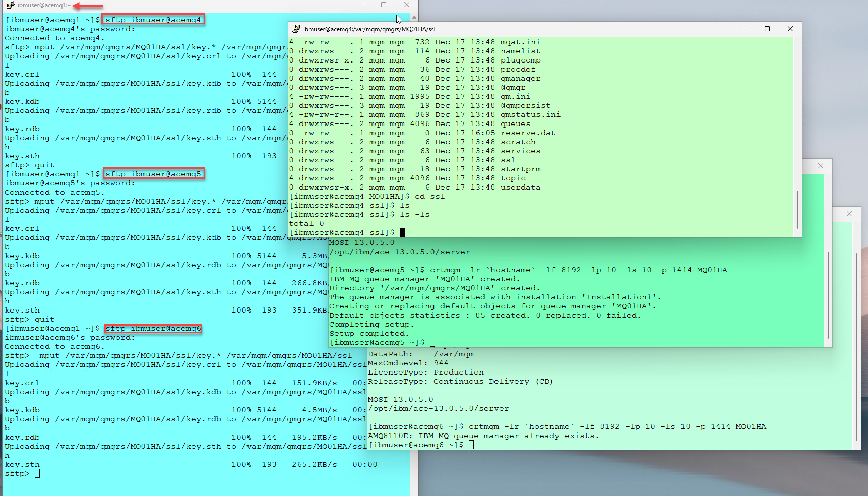Click 'queues' directory listing row
This screenshot has width=868, height=496.
point(410,123)
